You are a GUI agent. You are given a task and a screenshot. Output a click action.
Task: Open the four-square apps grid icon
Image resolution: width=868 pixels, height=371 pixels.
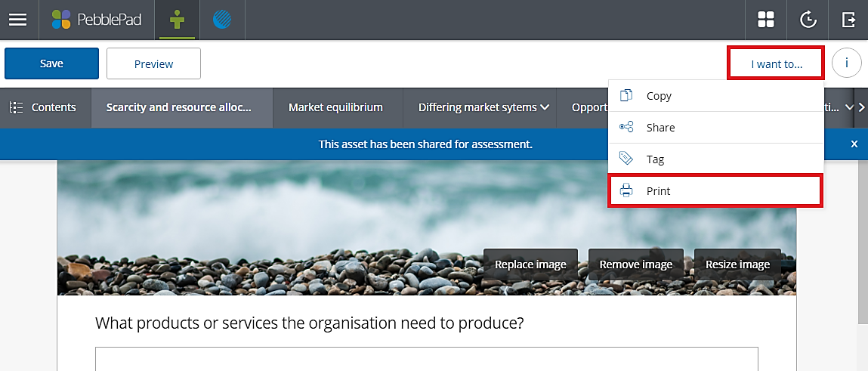tap(766, 20)
